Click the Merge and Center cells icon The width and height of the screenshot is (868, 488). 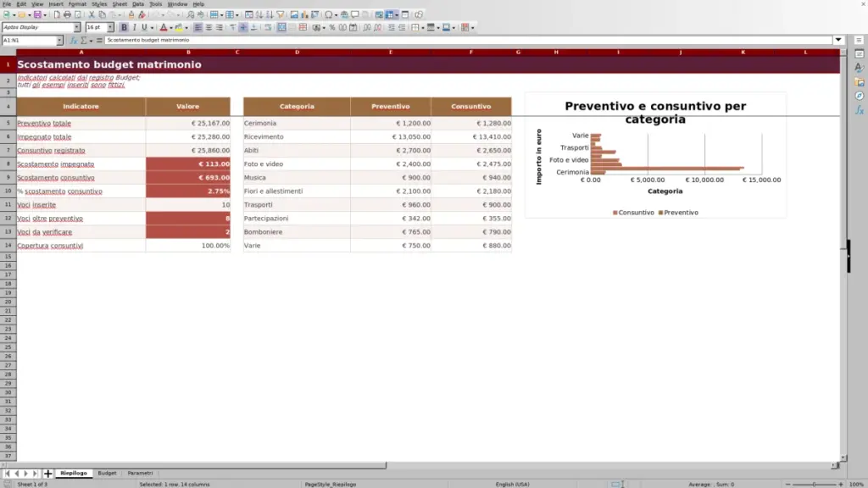tap(281, 28)
